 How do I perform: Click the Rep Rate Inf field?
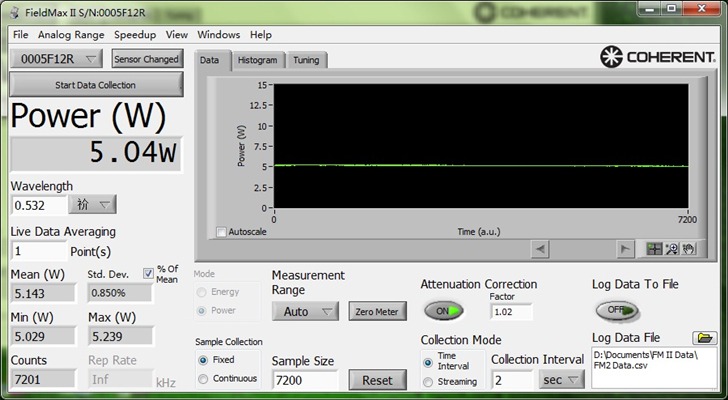121,379
